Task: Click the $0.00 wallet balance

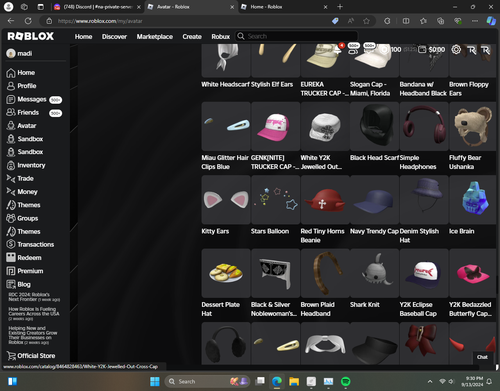Action: 432,50
